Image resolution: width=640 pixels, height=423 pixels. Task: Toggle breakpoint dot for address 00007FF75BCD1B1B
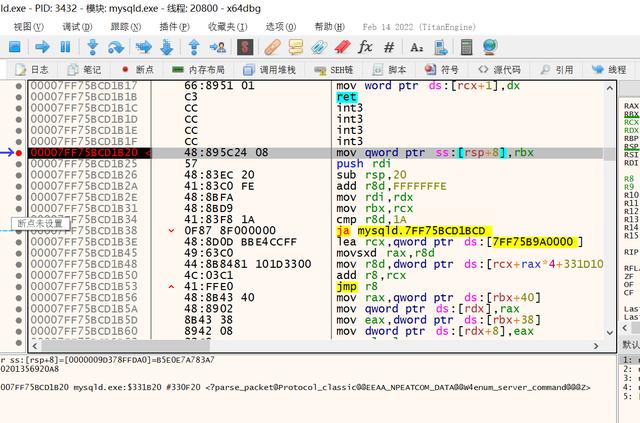click(x=18, y=97)
